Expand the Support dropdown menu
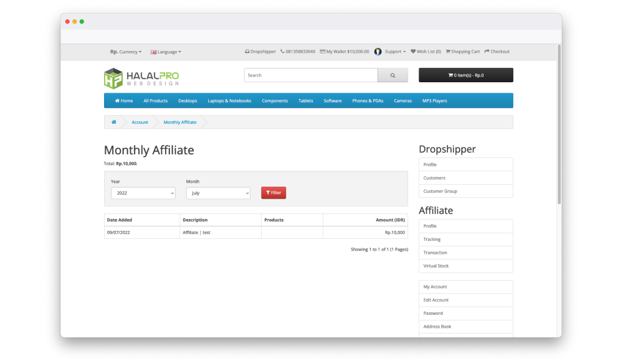 coord(395,52)
